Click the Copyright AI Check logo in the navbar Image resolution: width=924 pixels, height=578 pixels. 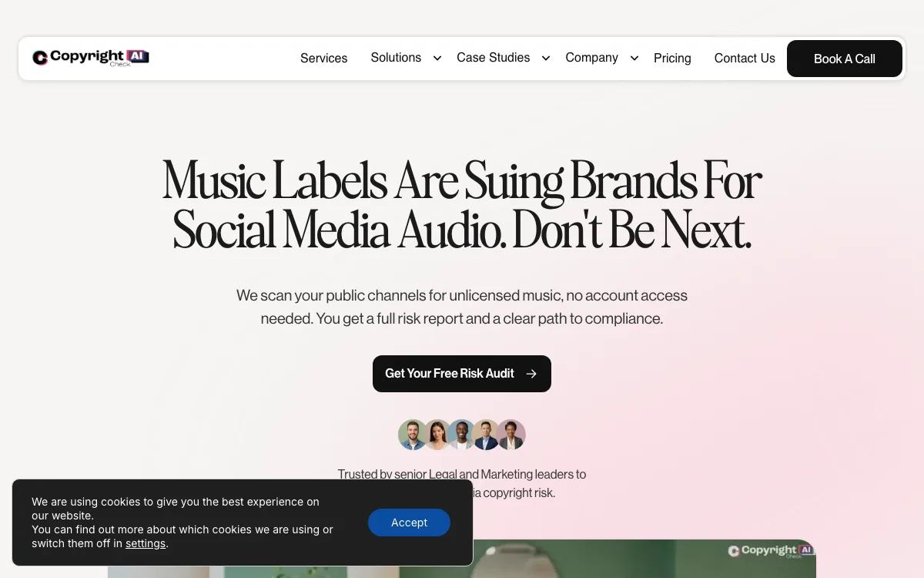(x=91, y=58)
